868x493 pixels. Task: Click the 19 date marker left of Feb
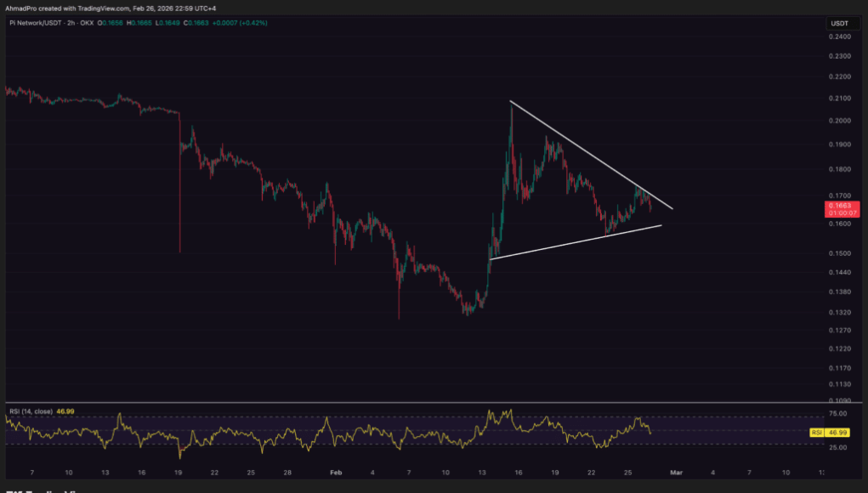(x=179, y=471)
